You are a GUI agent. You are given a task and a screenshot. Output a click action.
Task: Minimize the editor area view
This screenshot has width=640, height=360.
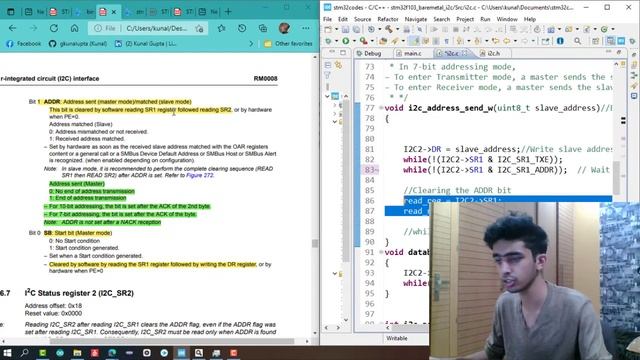coord(608,52)
